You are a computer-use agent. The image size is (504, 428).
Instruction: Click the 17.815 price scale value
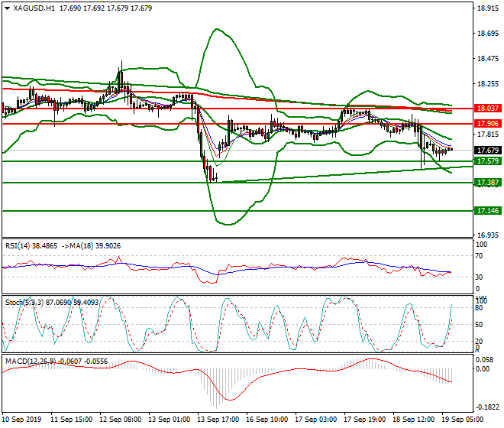488,135
